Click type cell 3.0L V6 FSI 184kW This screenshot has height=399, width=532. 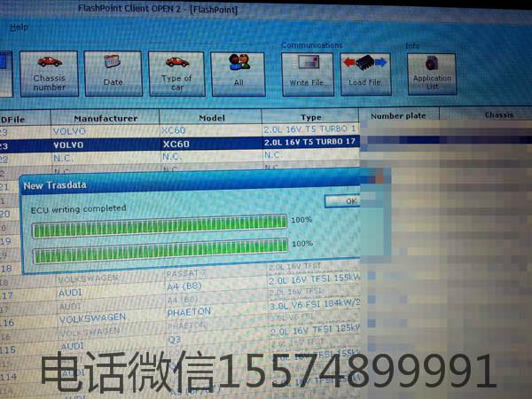click(314, 304)
